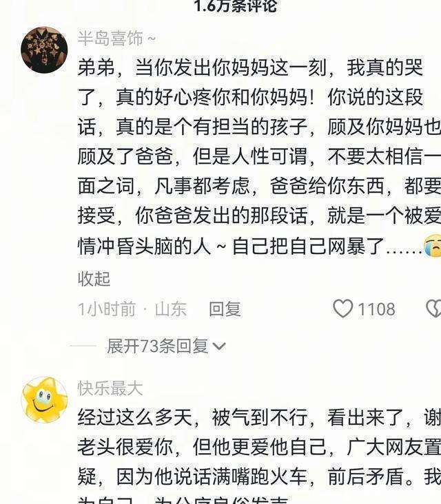441x504 pixels.
Task: Click the chevron beside 展开73条回复
Action: 219,347
